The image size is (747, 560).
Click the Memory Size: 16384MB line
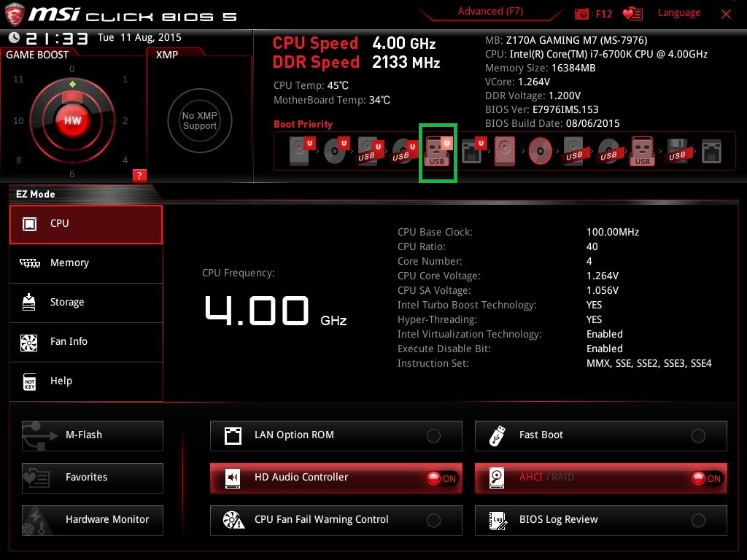[541, 68]
